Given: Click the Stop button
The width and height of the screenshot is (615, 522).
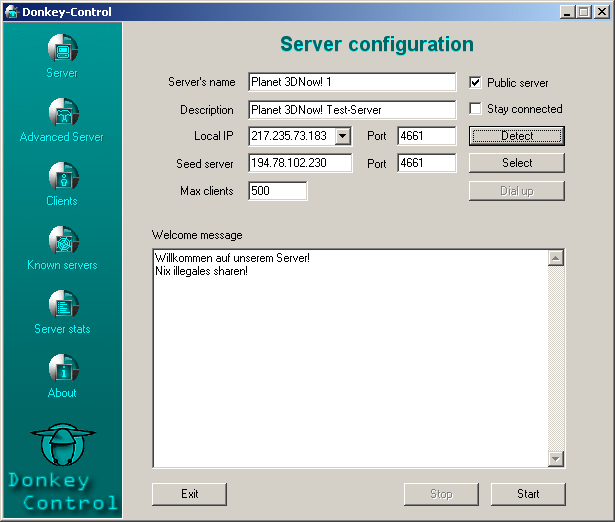Looking at the screenshot, I should click(x=441, y=494).
